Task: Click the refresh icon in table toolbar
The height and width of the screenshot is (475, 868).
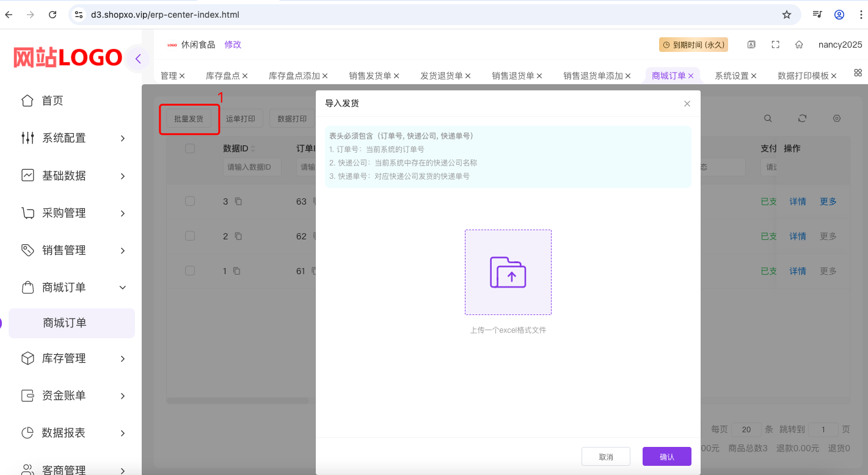Action: (x=802, y=118)
